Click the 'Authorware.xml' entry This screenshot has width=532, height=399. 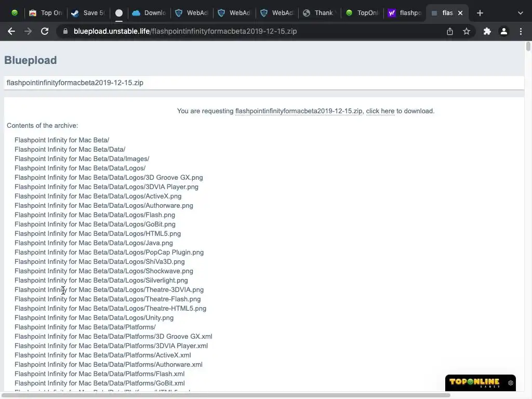point(109,365)
